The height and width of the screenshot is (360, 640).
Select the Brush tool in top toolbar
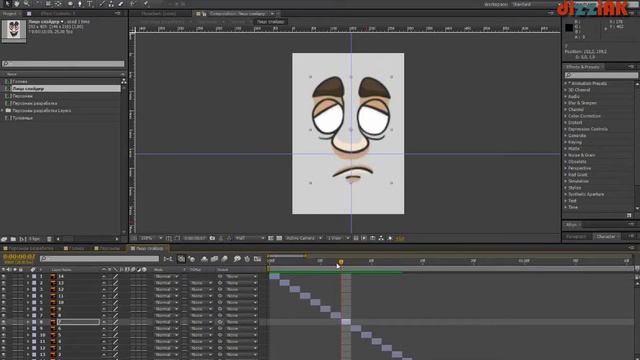click(x=102, y=4)
